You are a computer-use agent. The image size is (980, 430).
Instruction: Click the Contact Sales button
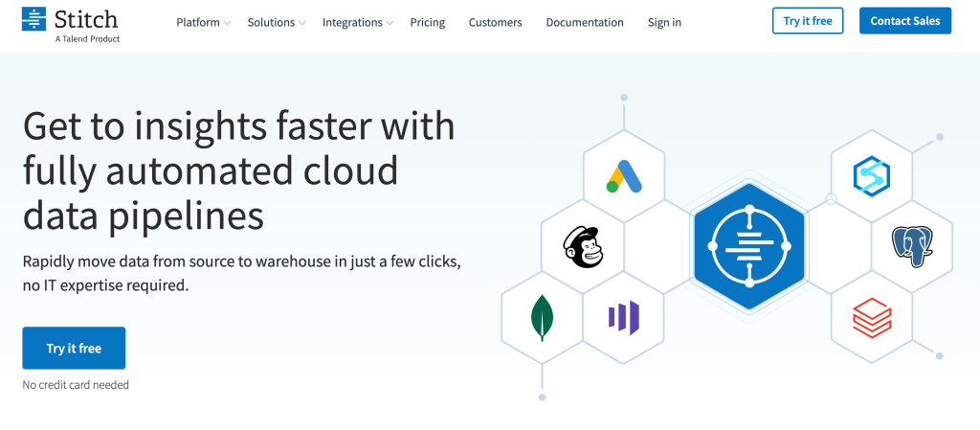[x=905, y=21]
